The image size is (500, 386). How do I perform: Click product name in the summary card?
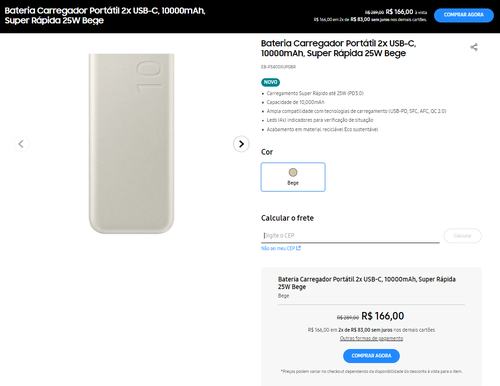(x=367, y=283)
